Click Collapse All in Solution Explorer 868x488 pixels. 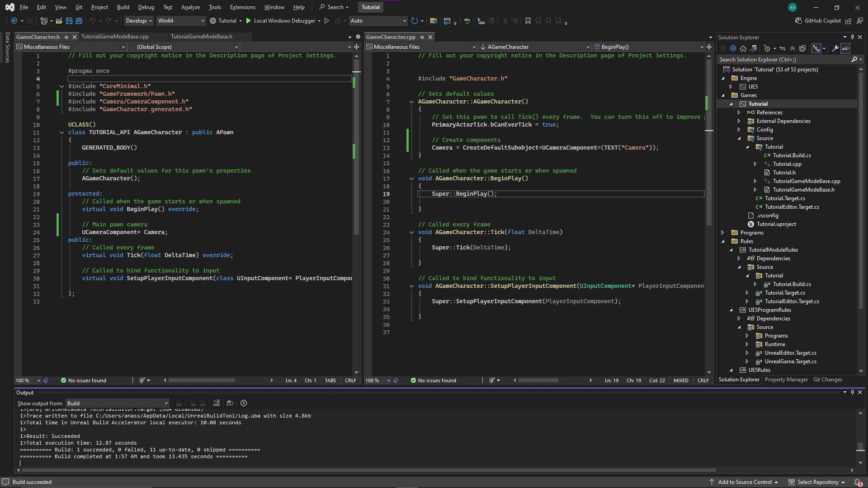[793, 48]
